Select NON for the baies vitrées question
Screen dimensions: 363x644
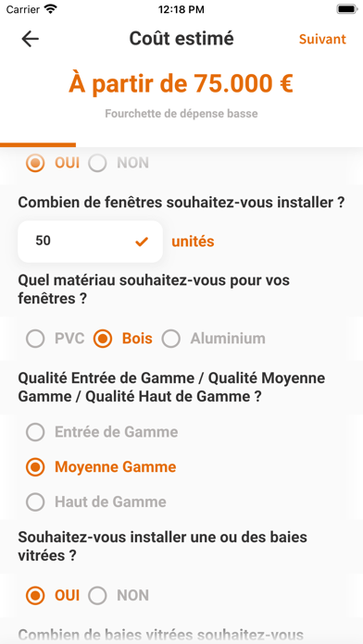(119, 596)
